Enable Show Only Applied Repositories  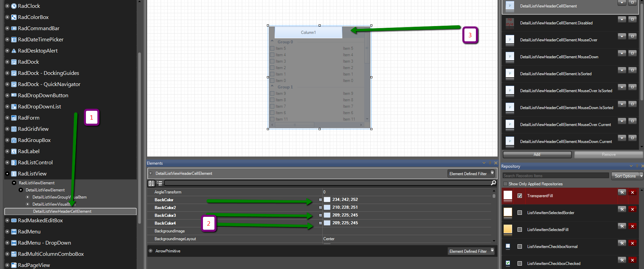[x=505, y=184]
